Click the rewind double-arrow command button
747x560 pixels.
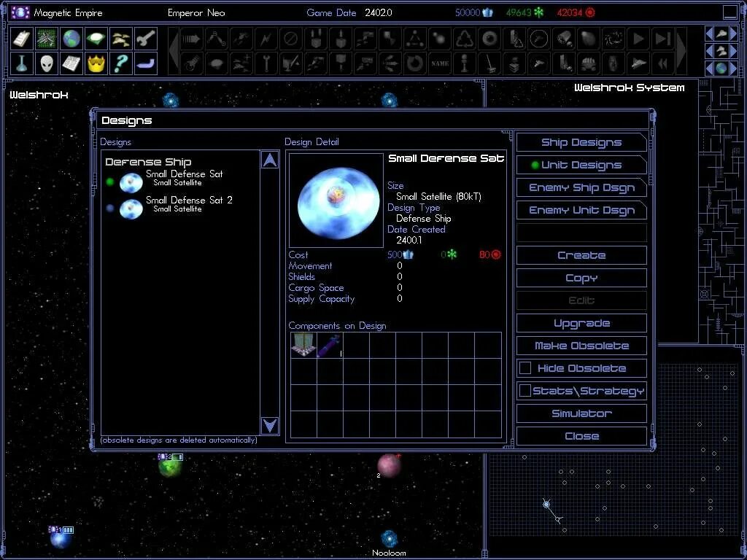[x=662, y=63]
